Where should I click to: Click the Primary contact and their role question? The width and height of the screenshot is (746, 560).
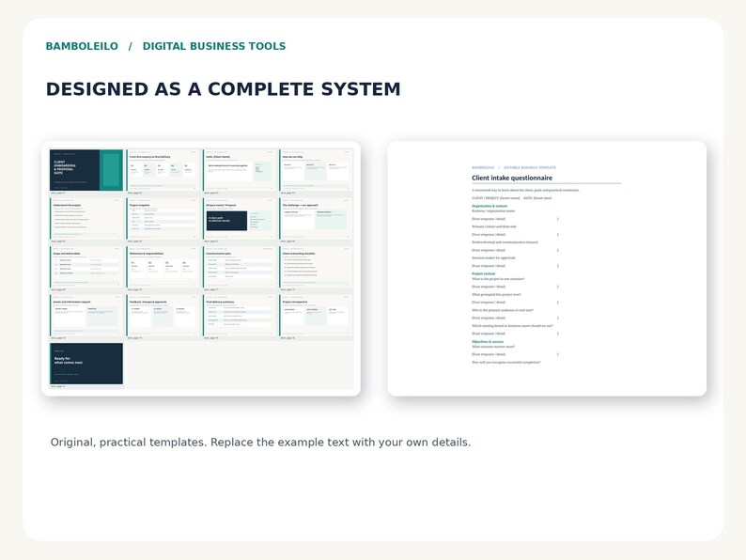tap(494, 226)
